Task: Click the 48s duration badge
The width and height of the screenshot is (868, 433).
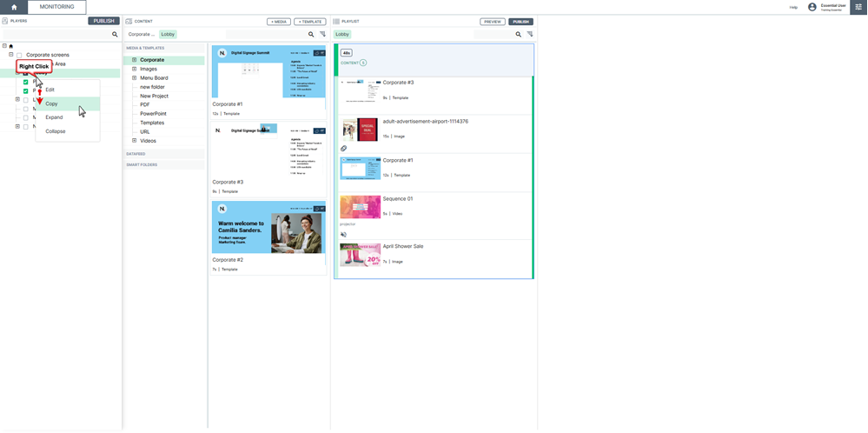Action: coord(347,53)
